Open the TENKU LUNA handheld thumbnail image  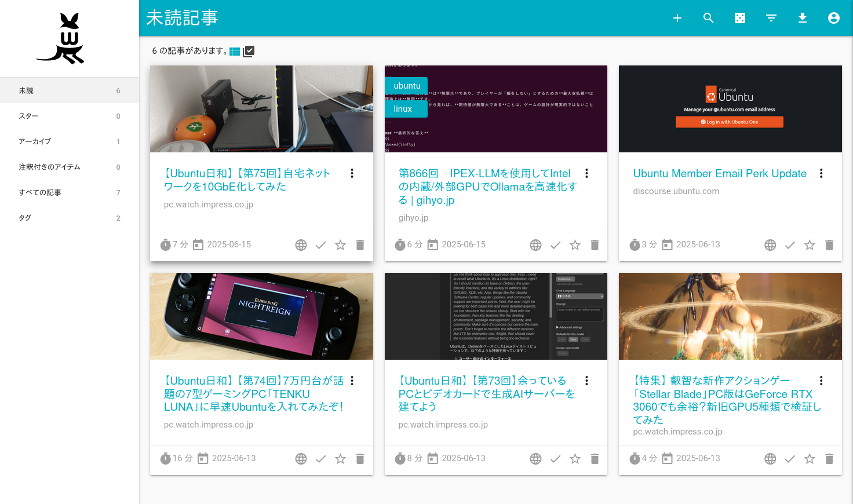(261, 316)
